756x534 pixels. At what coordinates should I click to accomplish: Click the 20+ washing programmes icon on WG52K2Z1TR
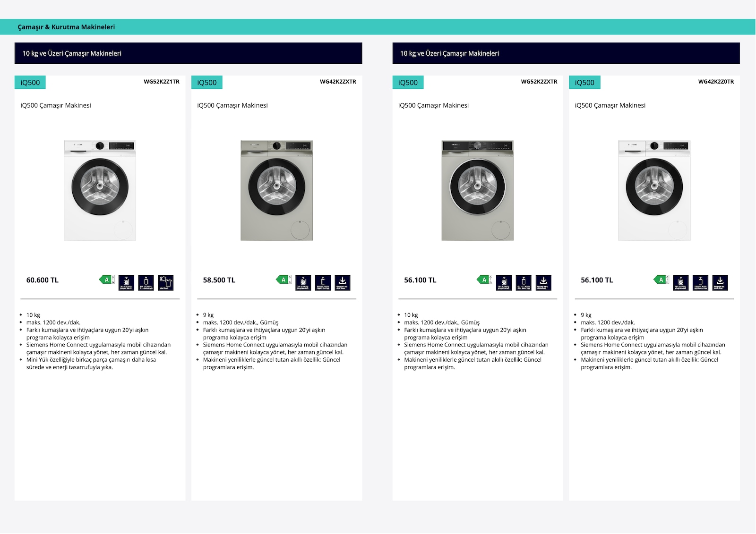[126, 283]
